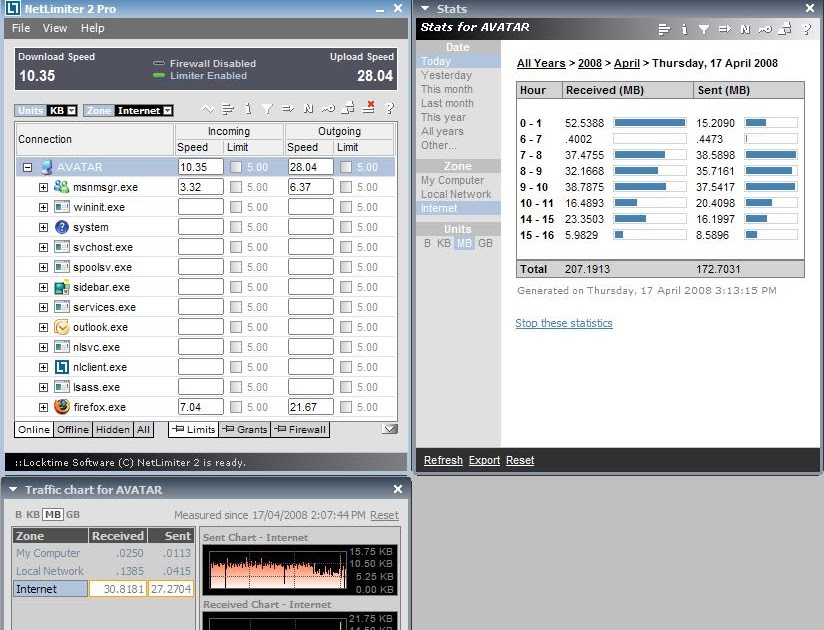Screen dimensions: 824x630
Task: Click the key icon in NetLimiter toolbar
Action: tap(328, 109)
